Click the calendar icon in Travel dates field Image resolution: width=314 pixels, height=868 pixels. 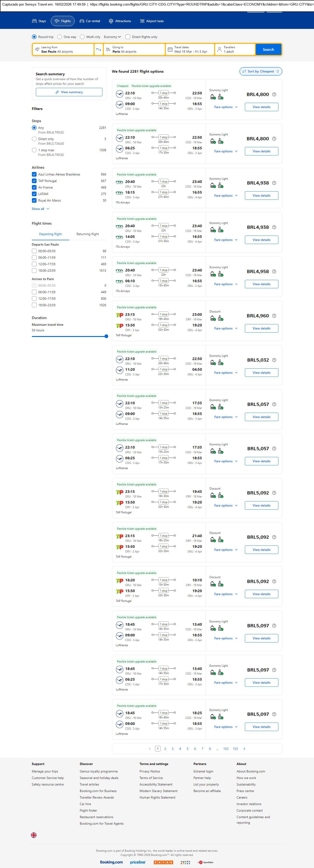point(170,50)
